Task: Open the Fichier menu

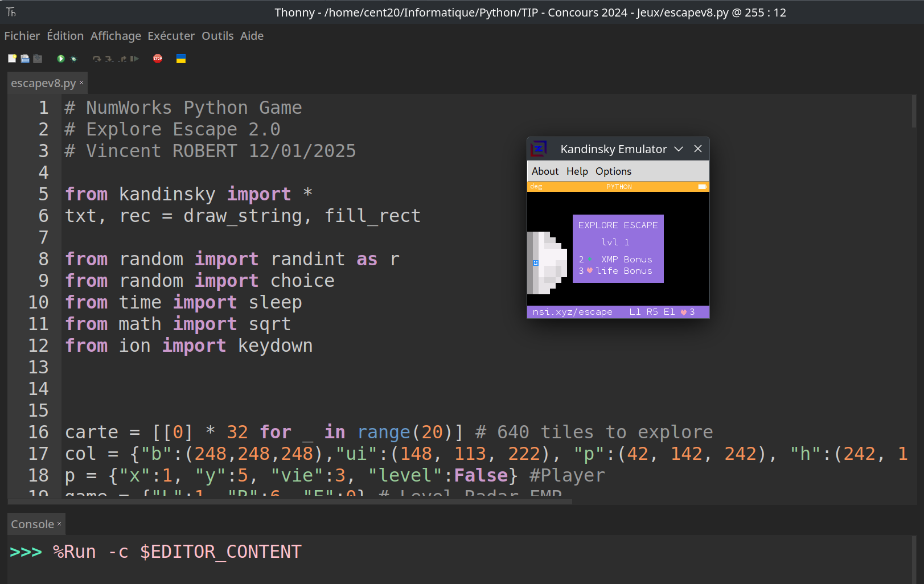Action: [22, 36]
